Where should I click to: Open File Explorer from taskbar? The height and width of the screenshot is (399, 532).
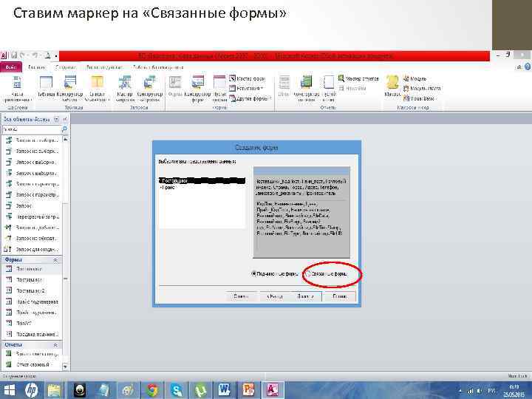pyautogui.click(x=53, y=390)
